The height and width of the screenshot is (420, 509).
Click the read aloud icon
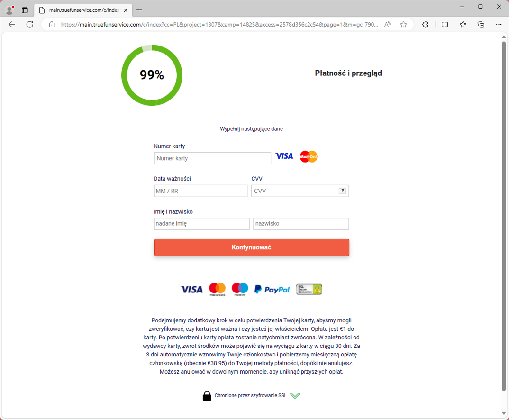coord(387,25)
